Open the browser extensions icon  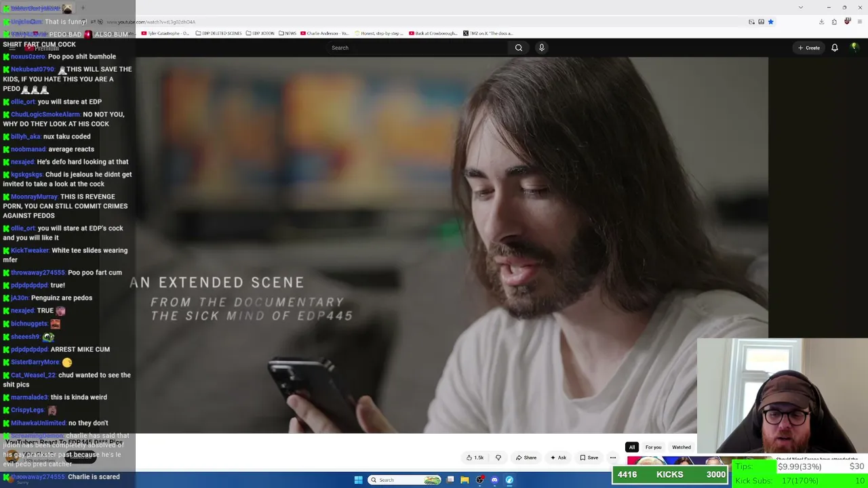click(834, 22)
